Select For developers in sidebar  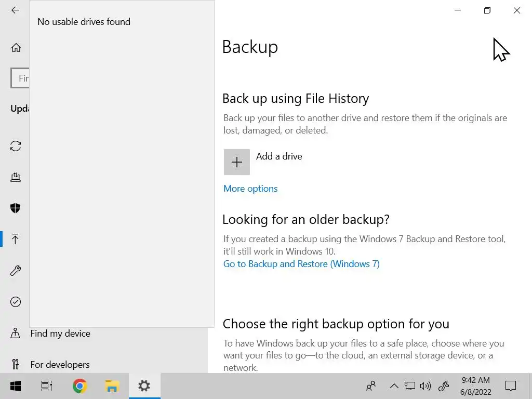click(60, 365)
